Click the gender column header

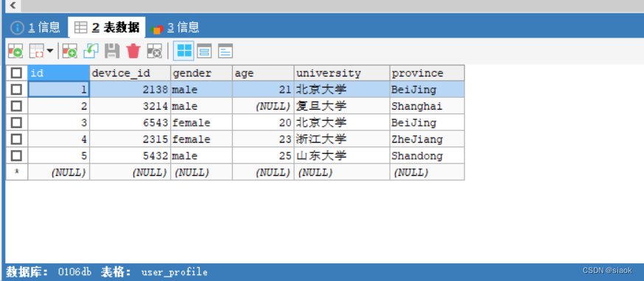pos(202,73)
